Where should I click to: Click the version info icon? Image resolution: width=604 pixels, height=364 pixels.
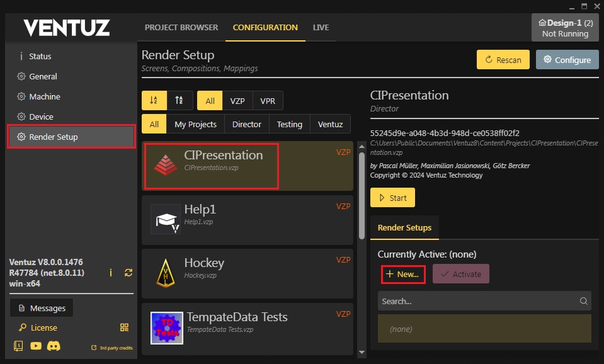tap(111, 273)
